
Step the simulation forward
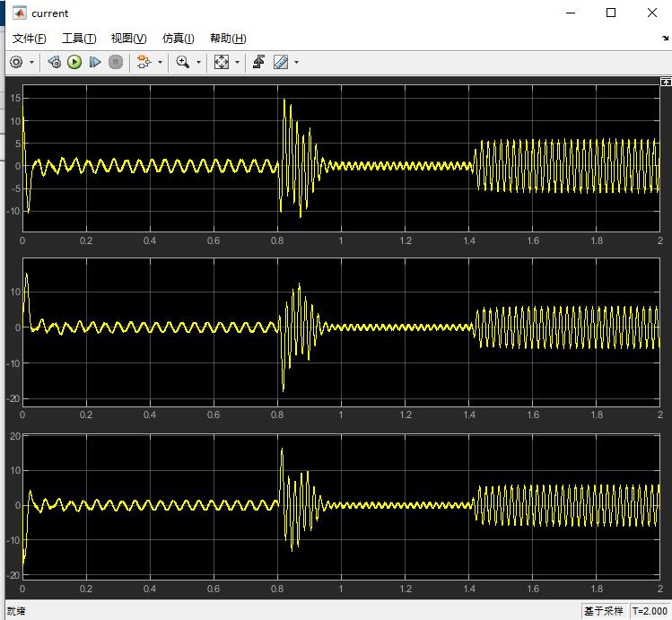95,62
